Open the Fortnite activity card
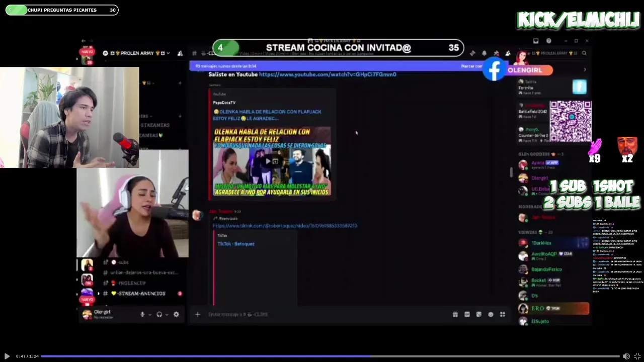The image size is (644, 362). (x=552, y=87)
